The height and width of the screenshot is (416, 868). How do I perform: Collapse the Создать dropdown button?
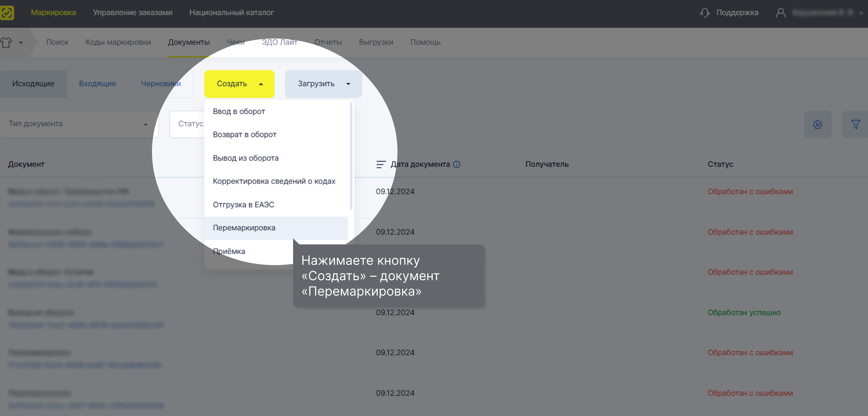click(x=239, y=84)
